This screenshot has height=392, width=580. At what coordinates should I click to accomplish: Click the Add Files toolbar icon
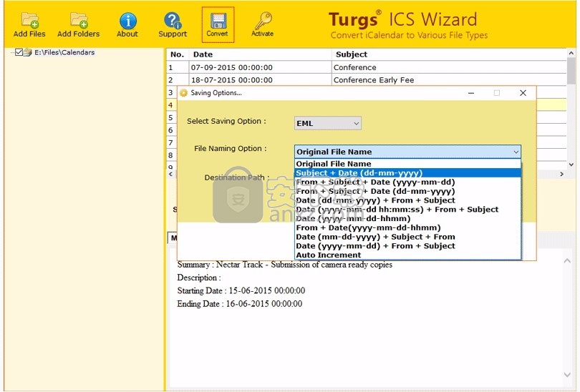click(29, 25)
